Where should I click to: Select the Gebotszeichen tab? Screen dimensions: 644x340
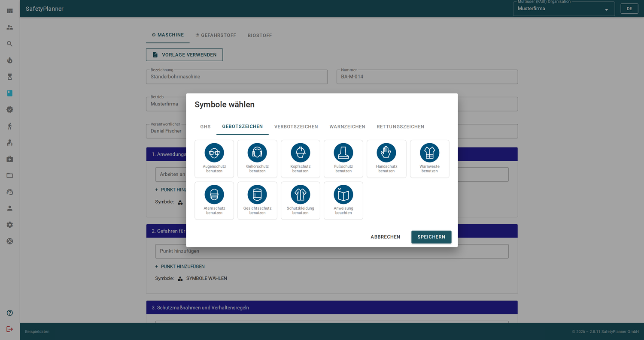pyautogui.click(x=243, y=126)
